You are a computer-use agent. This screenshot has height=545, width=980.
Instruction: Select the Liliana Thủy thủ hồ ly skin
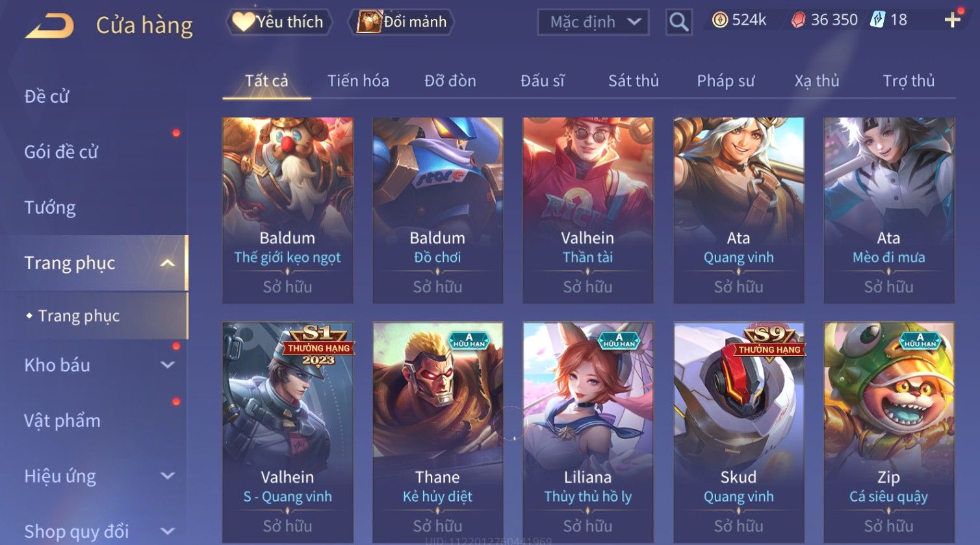click(588, 432)
